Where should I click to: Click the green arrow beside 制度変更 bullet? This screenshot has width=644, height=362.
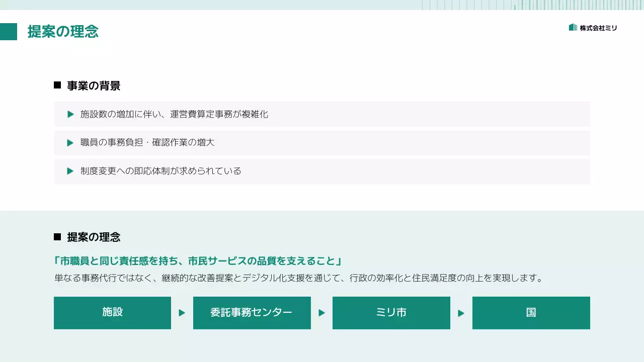click(x=70, y=171)
